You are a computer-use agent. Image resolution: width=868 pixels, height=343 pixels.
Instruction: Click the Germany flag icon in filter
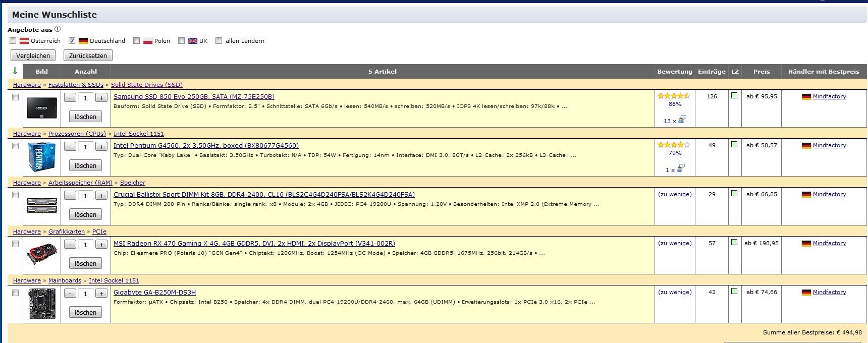click(x=83, y=41)
